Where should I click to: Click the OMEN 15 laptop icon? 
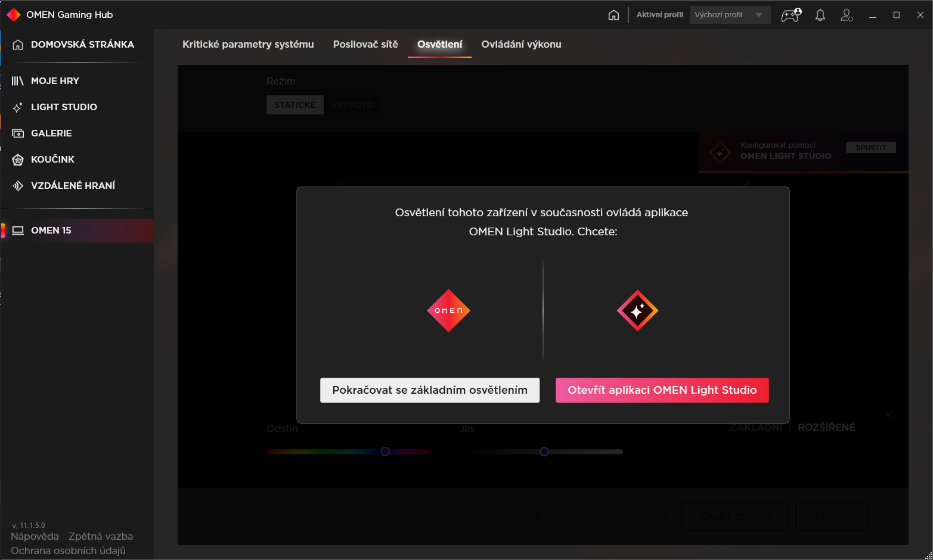pyautogui.click(x=18, y=231)
